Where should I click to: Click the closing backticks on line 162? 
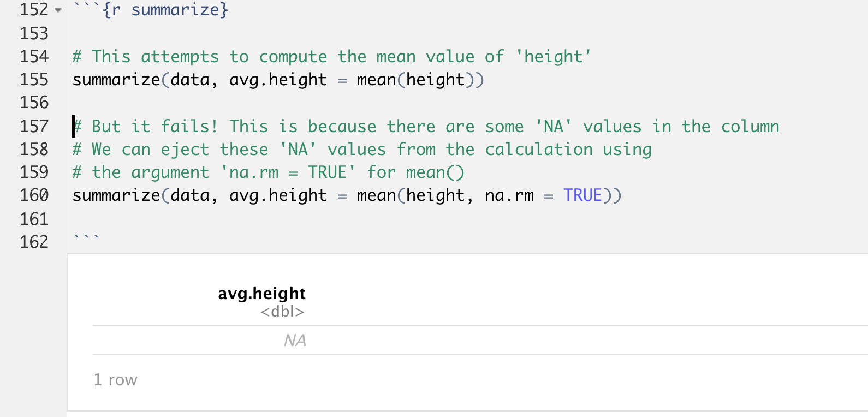(x=86, y=239)
